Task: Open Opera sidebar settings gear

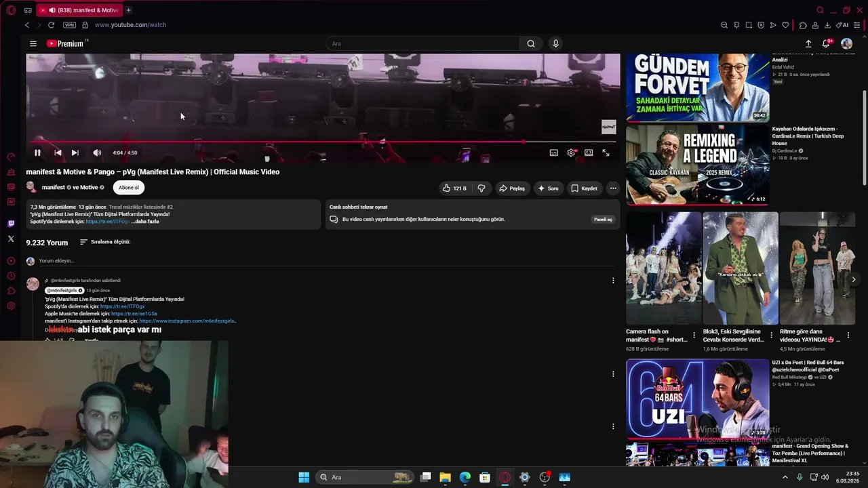Action: point(11,306)
